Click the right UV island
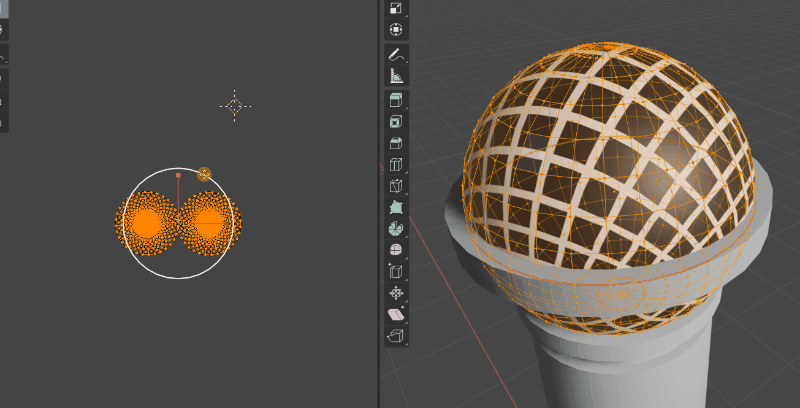The image size is (800, 408). [210, 223]
